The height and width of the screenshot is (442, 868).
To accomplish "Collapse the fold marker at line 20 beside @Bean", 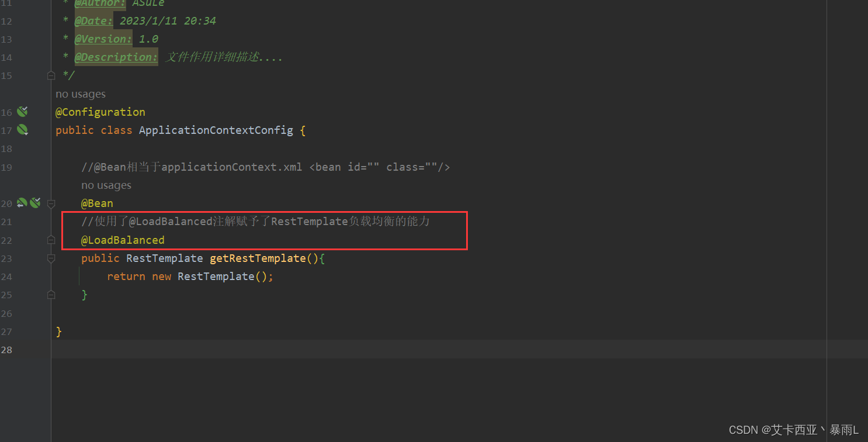I will [x=51, y=203].
